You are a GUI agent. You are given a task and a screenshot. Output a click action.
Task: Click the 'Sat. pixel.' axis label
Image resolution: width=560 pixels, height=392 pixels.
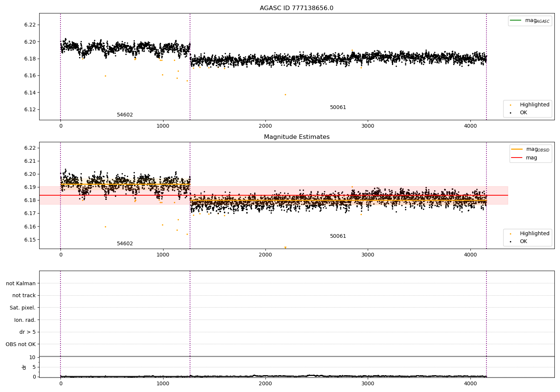click(x=22, y=308)
